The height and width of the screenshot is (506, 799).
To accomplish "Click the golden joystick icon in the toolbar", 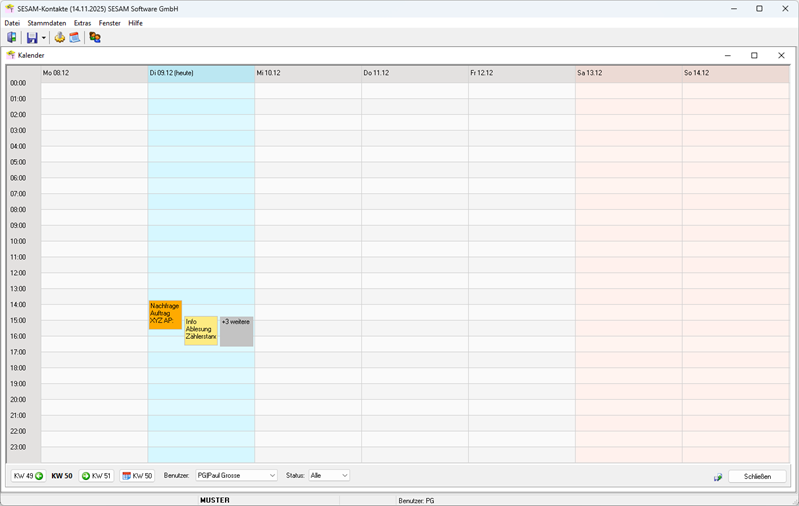I will click(x=60, y=37).
